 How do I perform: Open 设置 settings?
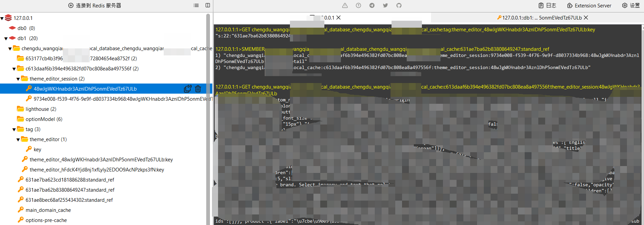pyautogui.click(x=631, y=5)
